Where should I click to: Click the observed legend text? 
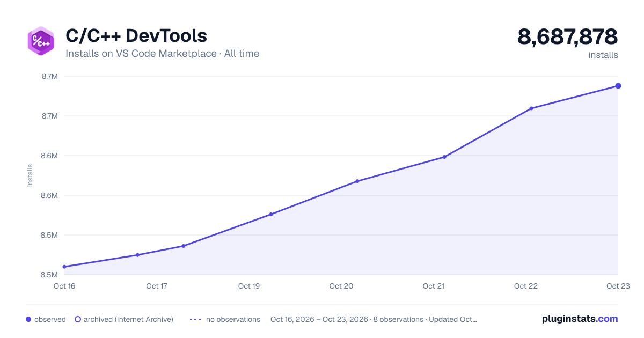point(50,319)
